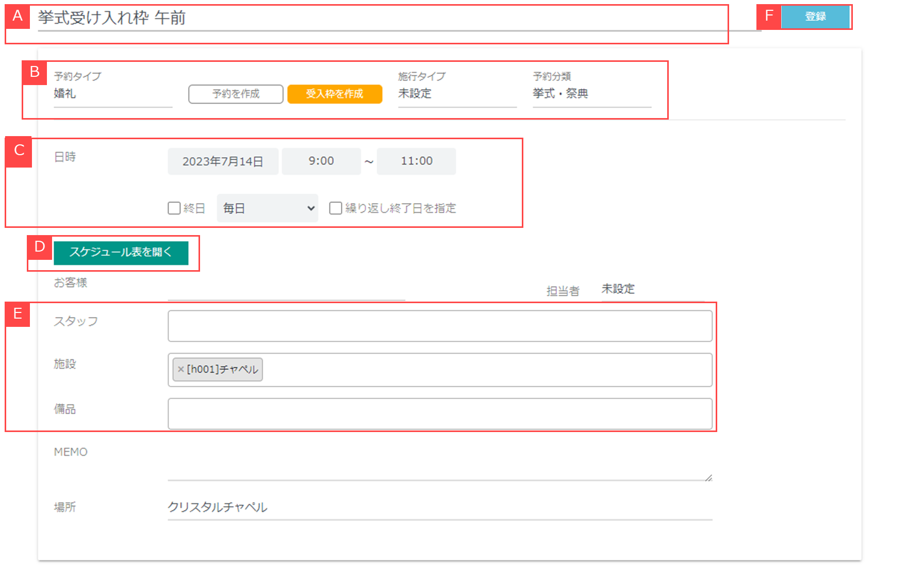924x580 pixels.
Task: Remove the [h001]チャペル facility tag
Action: [180, 369]
